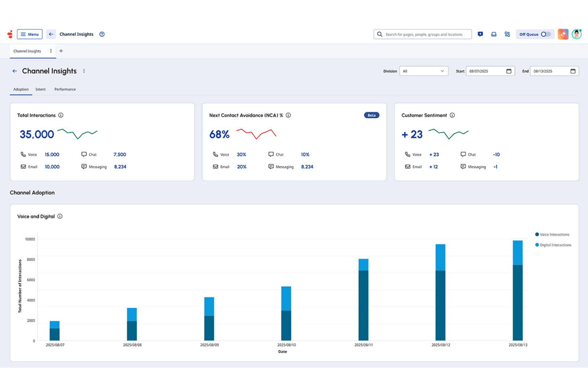
Task: Click the End date field
Action: click(x=554, y=71)
